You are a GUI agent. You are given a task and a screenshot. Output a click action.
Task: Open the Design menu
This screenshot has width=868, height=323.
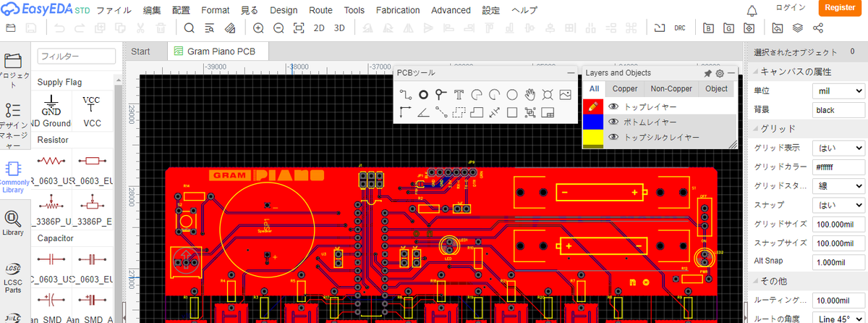pos(284,11)
